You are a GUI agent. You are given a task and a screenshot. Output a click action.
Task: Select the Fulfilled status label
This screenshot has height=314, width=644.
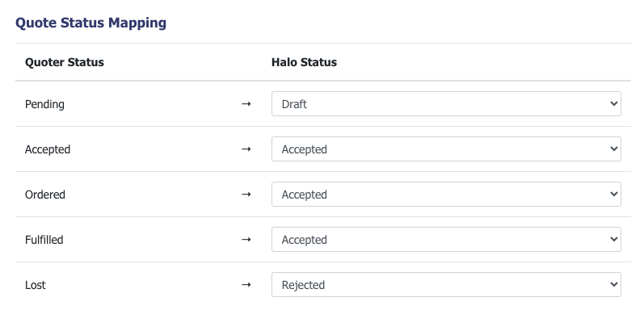pos(44,240)
